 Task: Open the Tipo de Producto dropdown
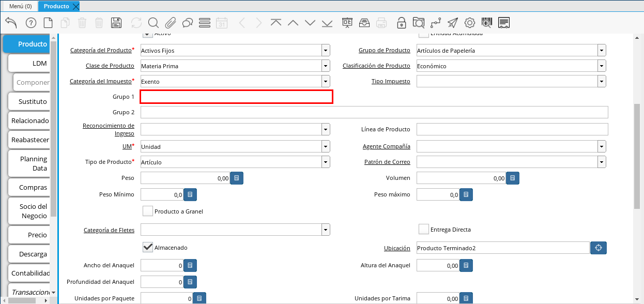pos(326,162)
